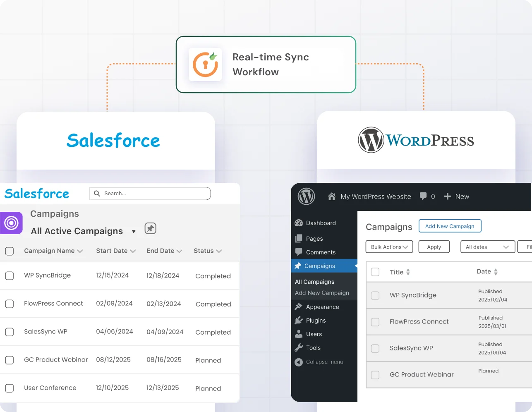
Task: Open WP SyncBridge title in WordPress table
Action: [413, 295]
